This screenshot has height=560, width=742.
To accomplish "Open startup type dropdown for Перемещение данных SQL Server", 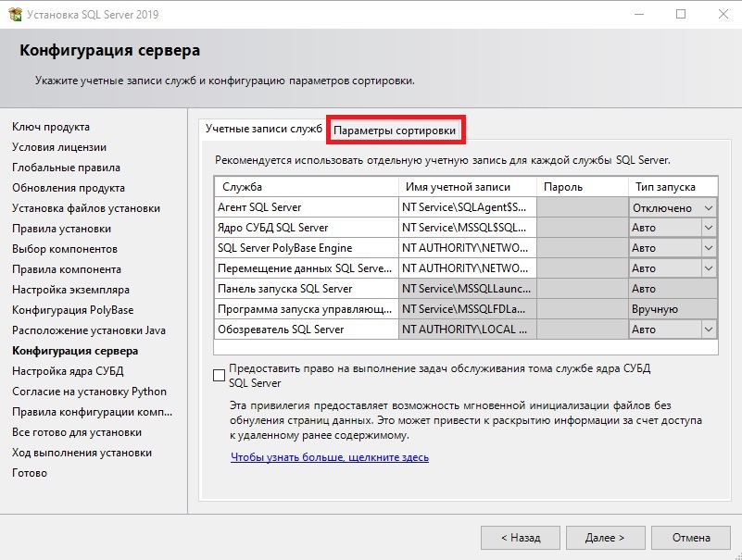I will point(708,268).
